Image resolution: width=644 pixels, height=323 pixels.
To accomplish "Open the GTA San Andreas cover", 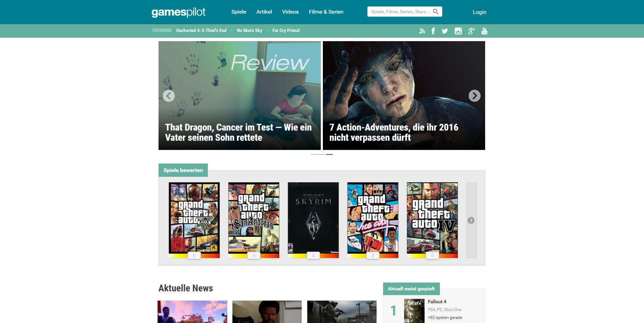I will pos(254,218).
